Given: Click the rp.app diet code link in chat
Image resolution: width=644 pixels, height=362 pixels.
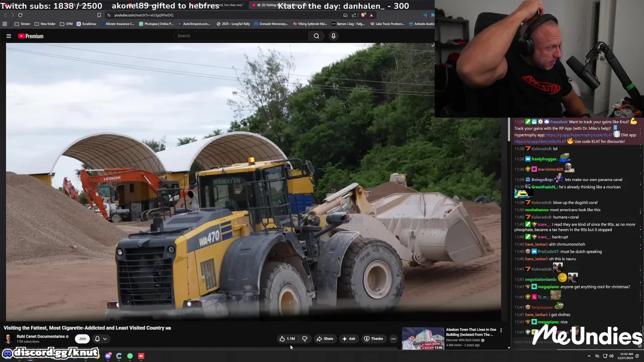Looking at the screenshot, I should pyautogui.click(x=541, y=141).
